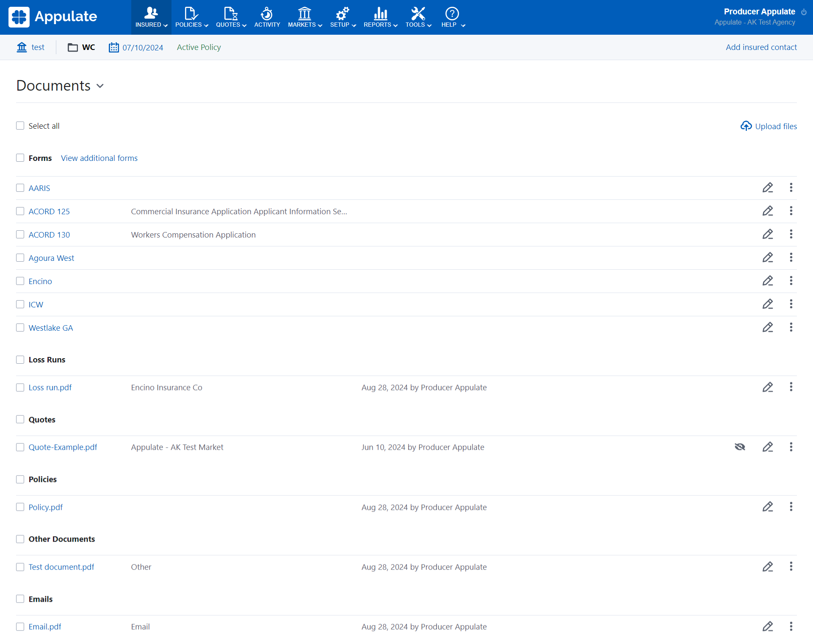Click the edit pencil for ACORD 125
The image size is (813, 644).
pos(768,211)
